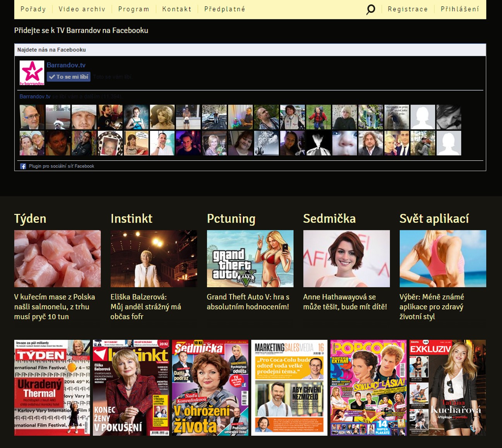Click the MarketingSalesMedia magazine cover
Image resolution: width=502 pixels, height=448 pixels.
click(x=290, y=388)
